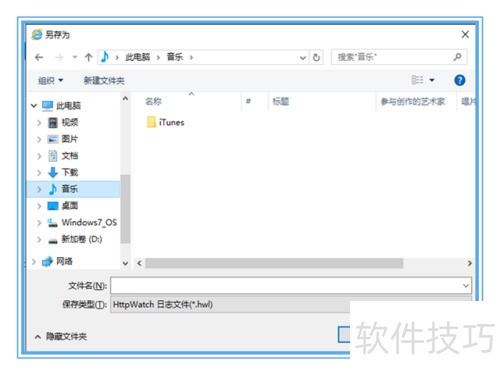
Task: Expand the Windows7_OS drive node
Action: coord(39,223)
